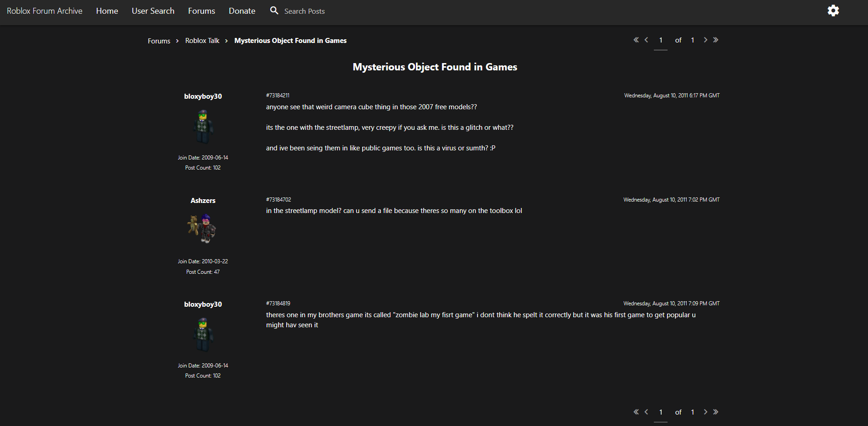Go to previous page in top pagination

(646, 40)
